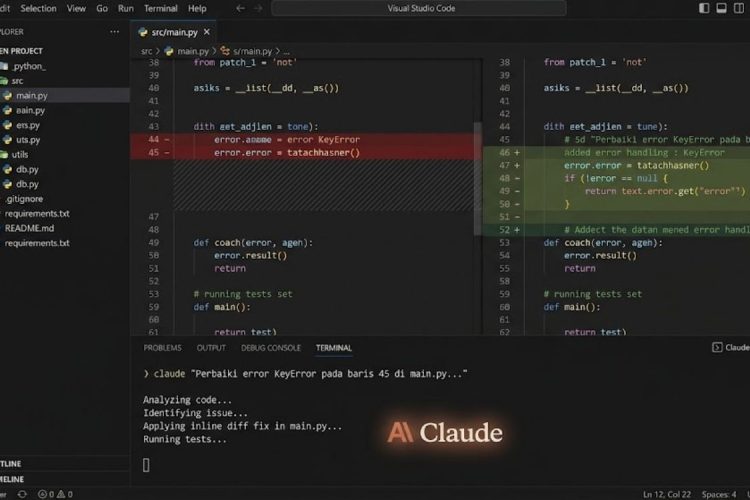Expand the TIMELINE section
The height and width of the screenshot is (500, 750).
click(12, 479)
